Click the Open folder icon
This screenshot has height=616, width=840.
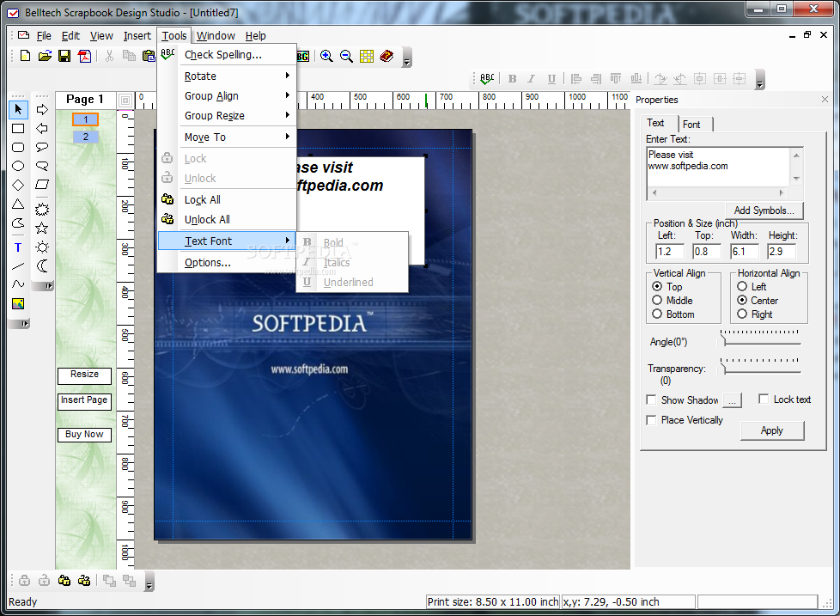(x=45, y=56)
